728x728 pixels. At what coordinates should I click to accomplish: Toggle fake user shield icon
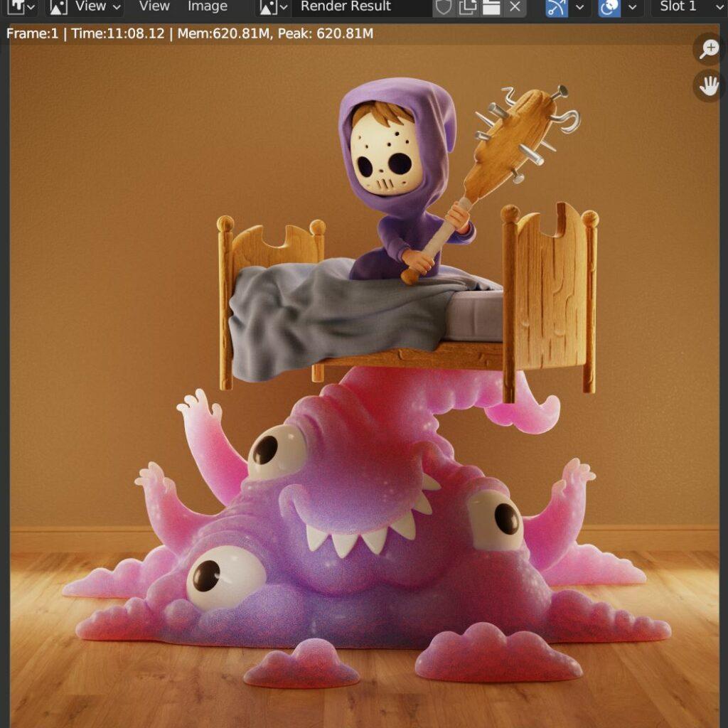point(444,6)
